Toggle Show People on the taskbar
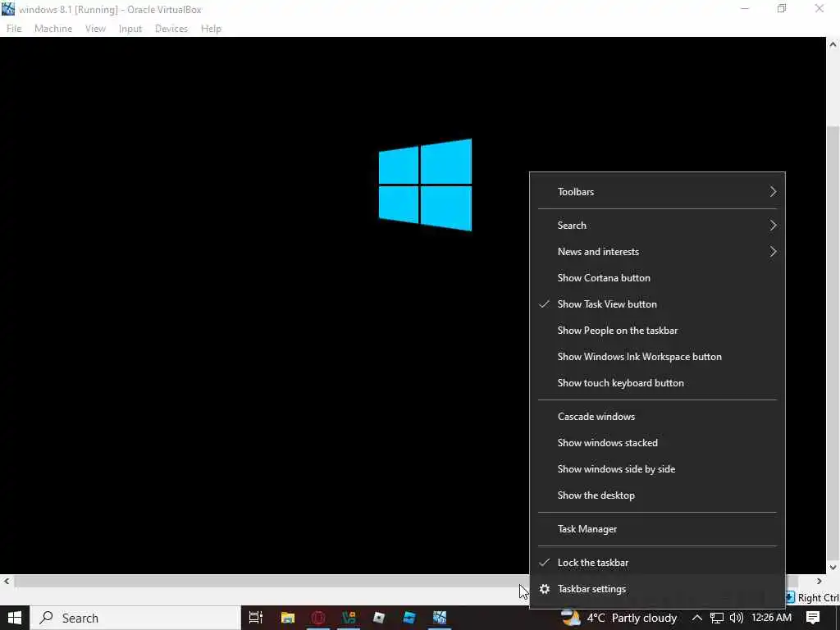 [x=657, y=331]
